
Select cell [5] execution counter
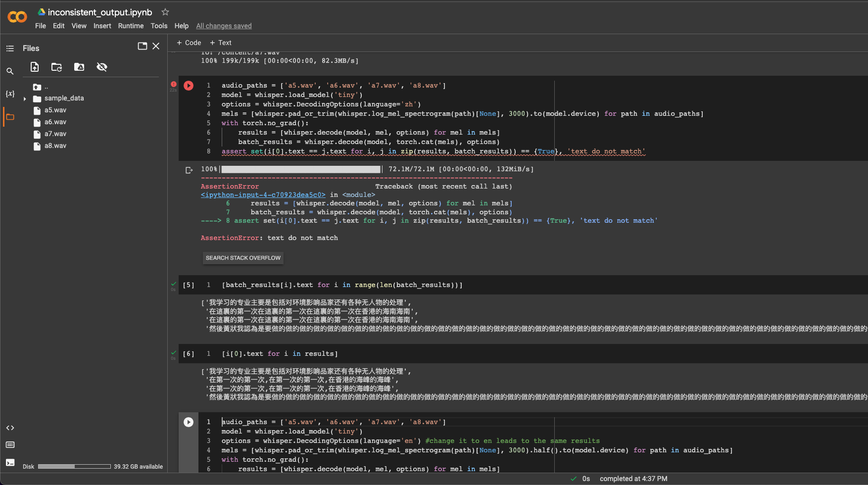tap(189, 285)
